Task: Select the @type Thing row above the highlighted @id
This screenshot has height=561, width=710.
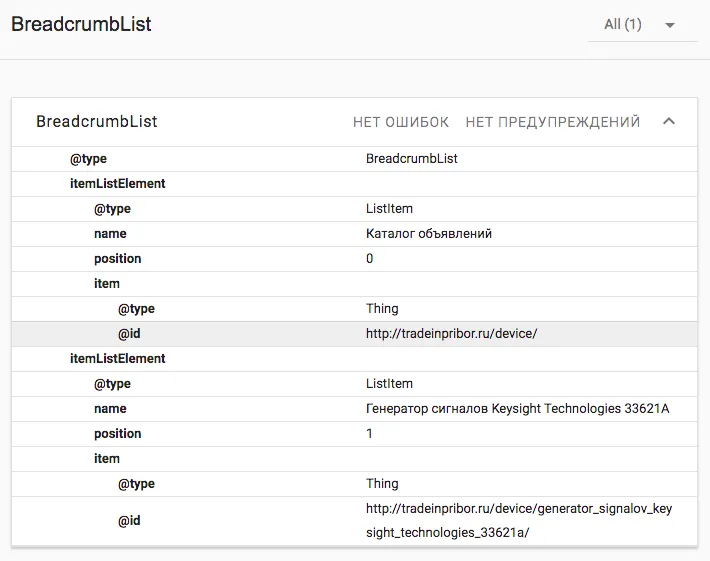Action: 354,309
